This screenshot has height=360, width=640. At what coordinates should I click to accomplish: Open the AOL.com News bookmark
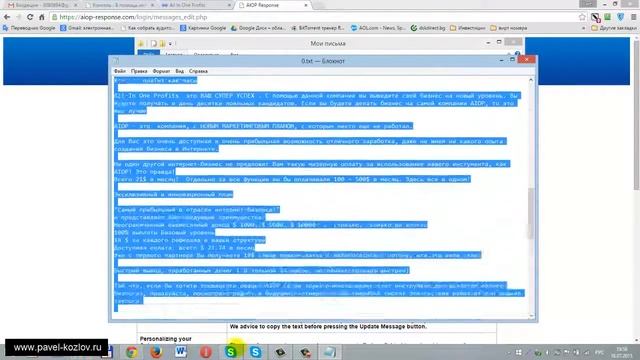point(378,28)
